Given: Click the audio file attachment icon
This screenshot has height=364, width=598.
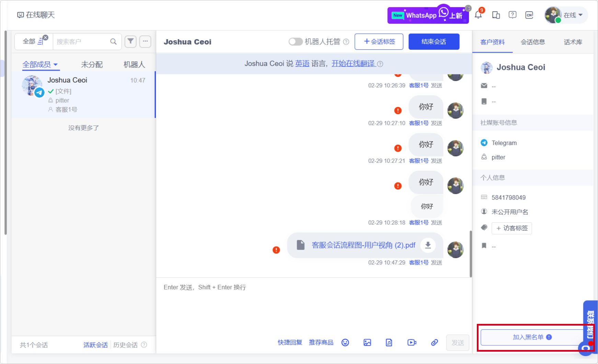Looking at the screenshot, I should [x=389, y=342].
